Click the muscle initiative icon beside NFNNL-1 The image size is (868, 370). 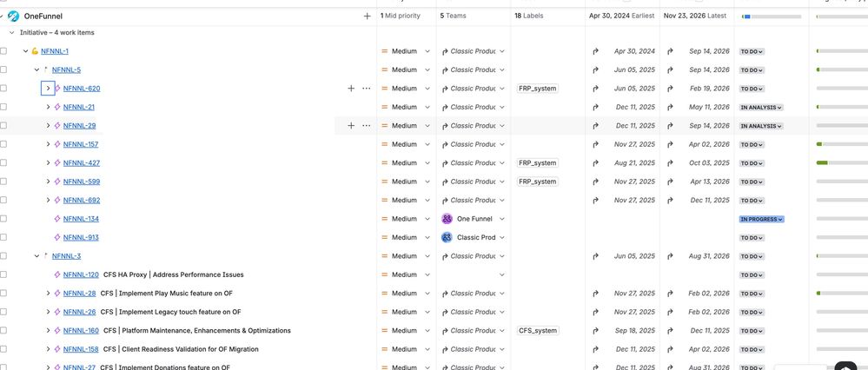pos(35,51)
